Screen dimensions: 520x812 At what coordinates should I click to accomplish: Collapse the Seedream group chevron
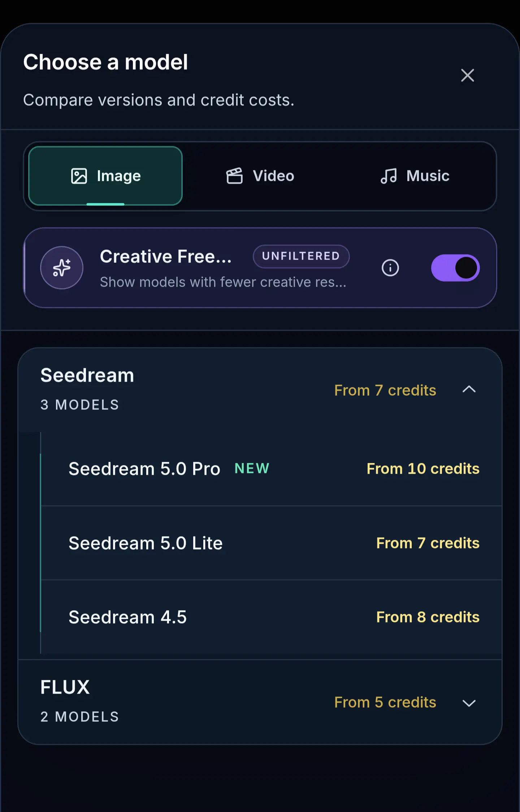point(469,390)
